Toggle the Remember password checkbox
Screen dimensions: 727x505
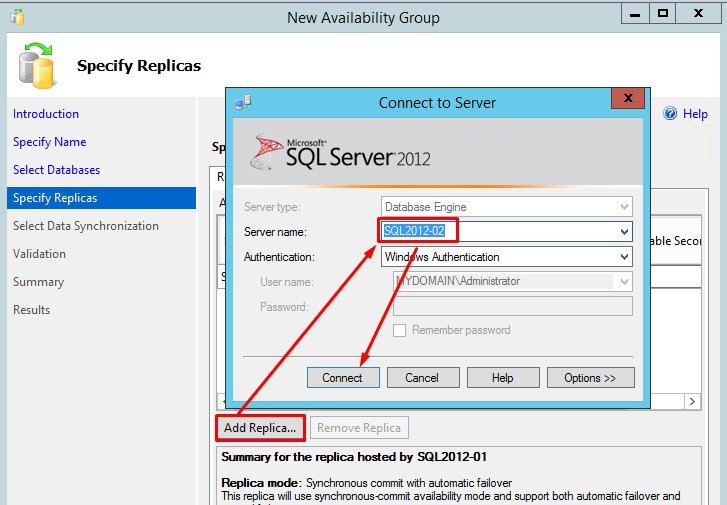tap(400, 330)
